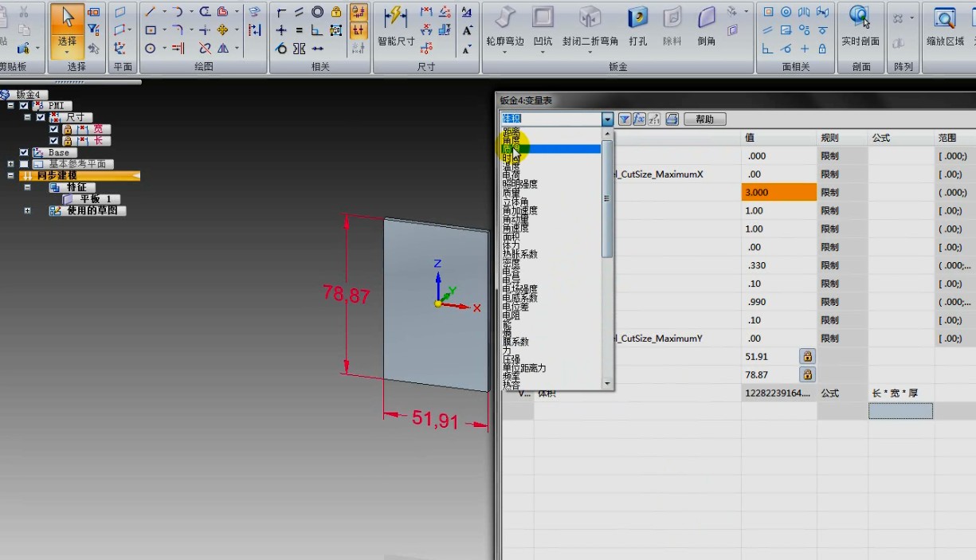
Task: Click the 帮助 help button
Action: [x=704, y=119]
